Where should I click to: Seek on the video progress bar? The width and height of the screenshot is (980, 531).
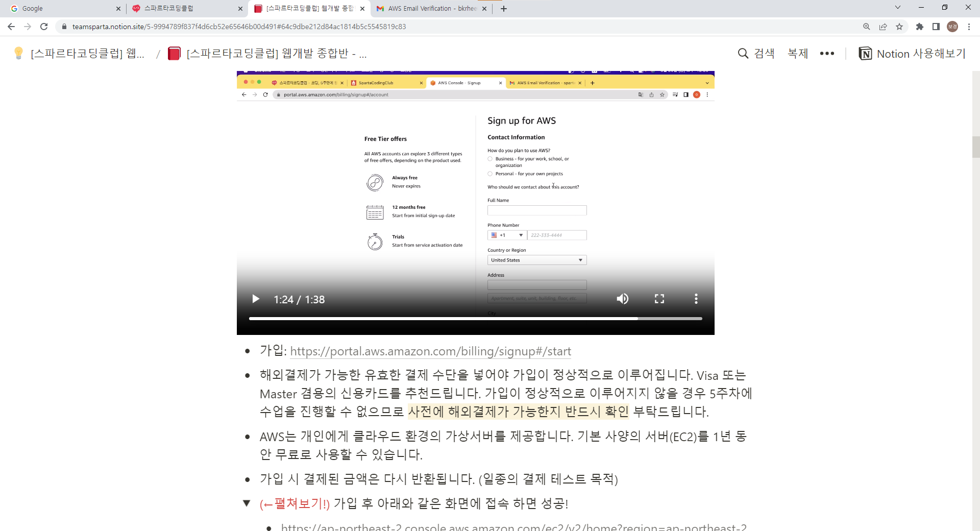(476, 319)
